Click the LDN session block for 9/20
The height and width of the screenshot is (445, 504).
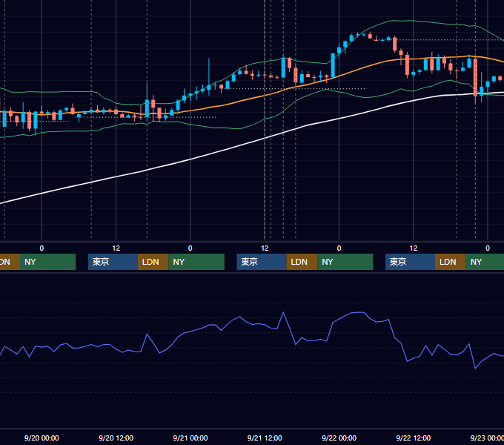[x=153, y=262]
